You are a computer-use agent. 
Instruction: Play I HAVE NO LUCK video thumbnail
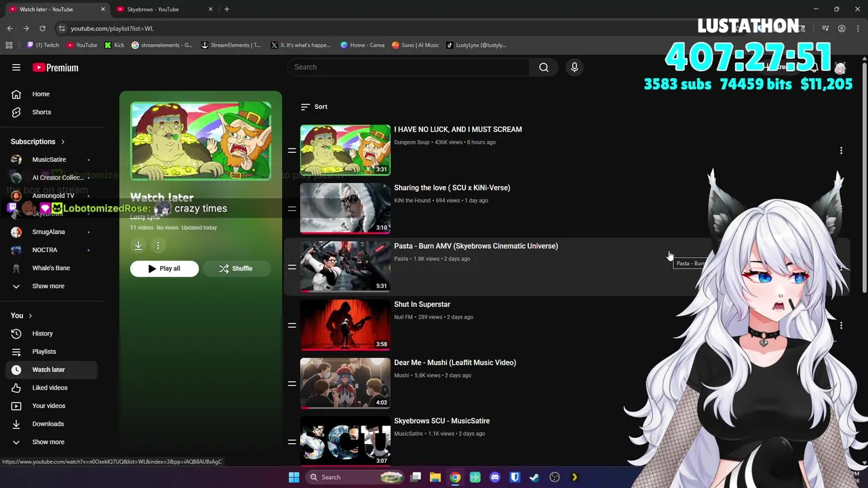point(345,150)
